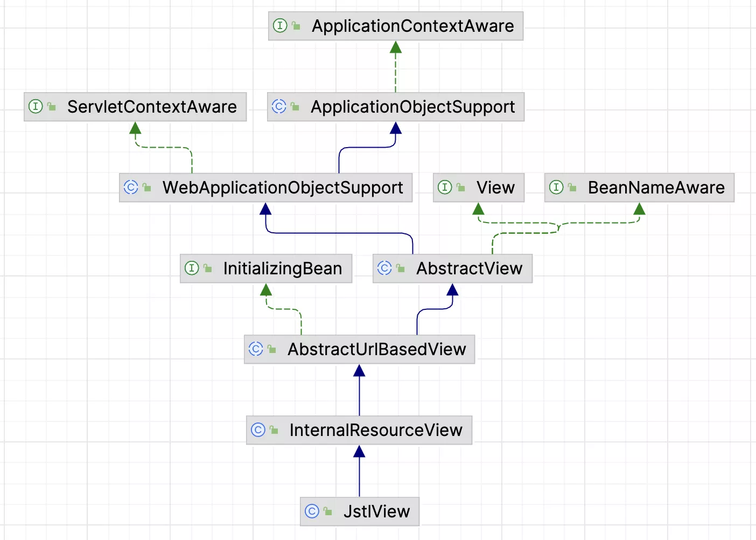The image size is (756, 540).
Task: Click the lock icon beside JstlView
Action: (328, 511)
